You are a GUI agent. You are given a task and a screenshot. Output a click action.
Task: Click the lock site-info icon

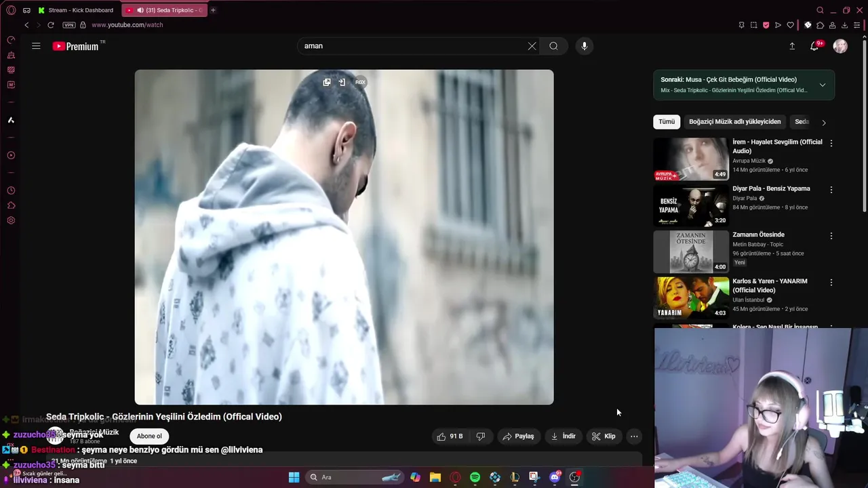[83, 25]
